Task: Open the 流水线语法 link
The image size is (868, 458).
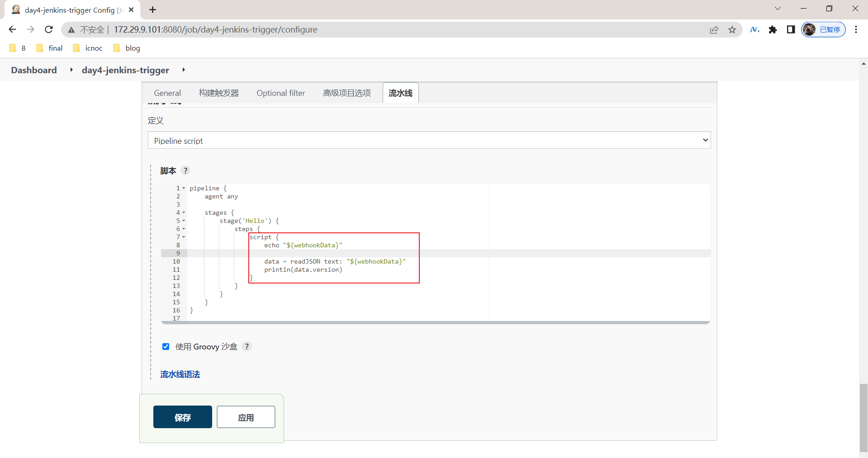Action: 180,374
